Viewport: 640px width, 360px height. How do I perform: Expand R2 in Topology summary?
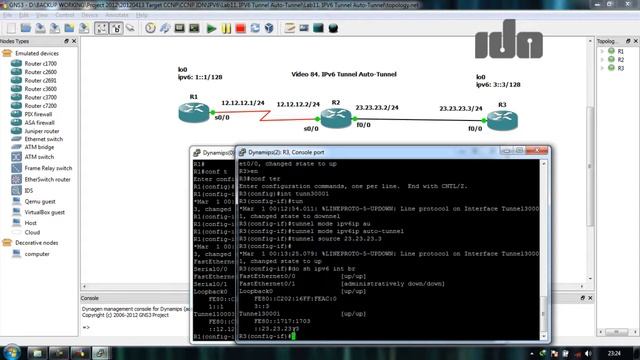602,60
